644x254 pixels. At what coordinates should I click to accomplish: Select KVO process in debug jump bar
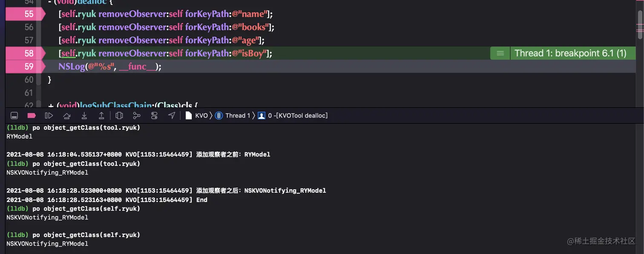click(x=197, y=115)
